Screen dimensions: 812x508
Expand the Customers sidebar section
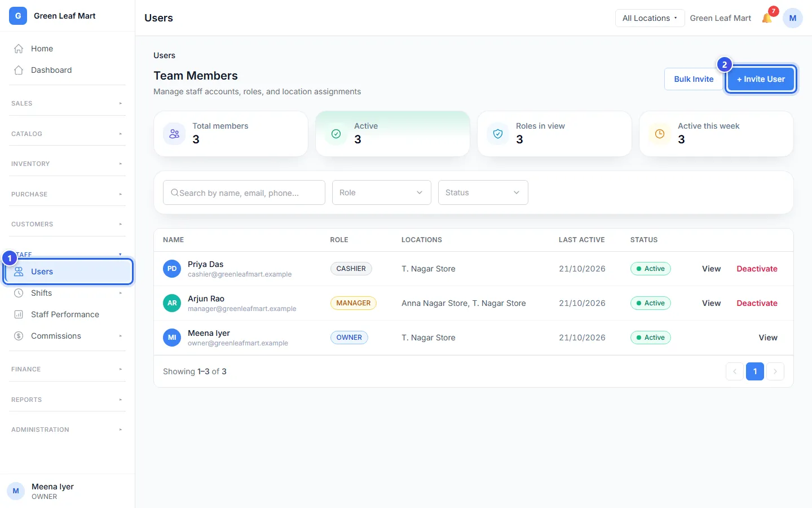[x=68, y=224]
